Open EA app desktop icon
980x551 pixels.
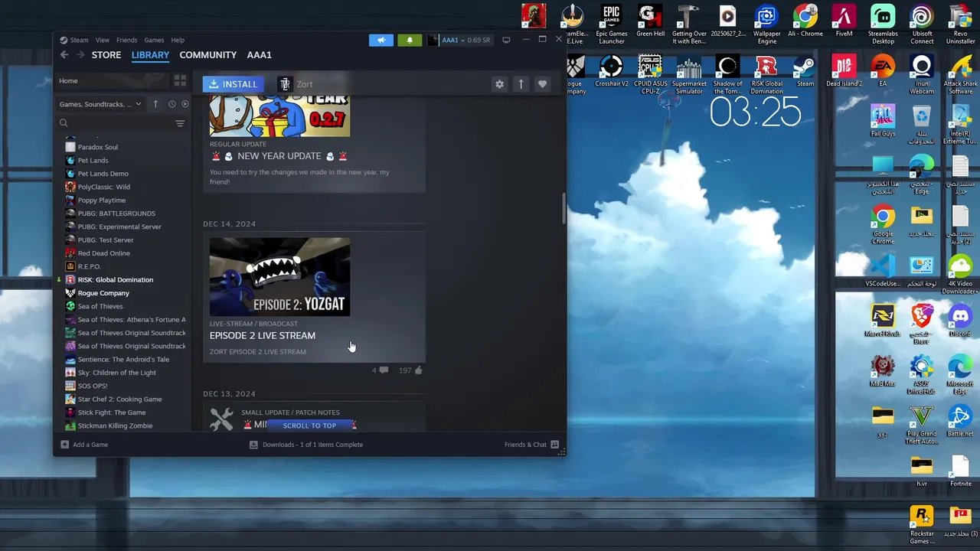pyautogui.click(x=883, y=71)
